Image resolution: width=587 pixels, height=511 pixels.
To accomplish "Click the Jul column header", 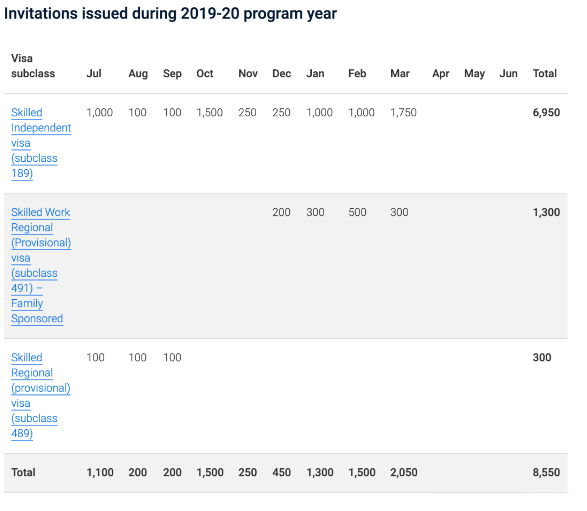I will (x=94, y=73).
